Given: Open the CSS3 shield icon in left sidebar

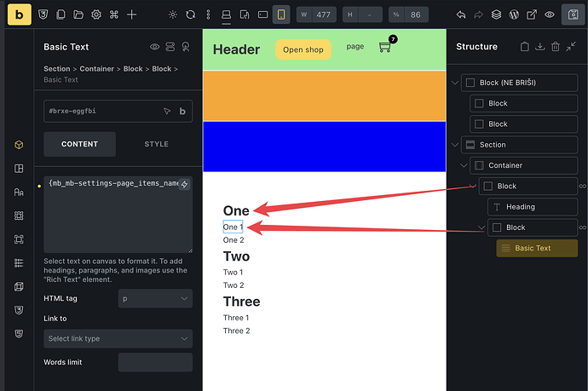Looking at the screenshot, I should point(19,310).
